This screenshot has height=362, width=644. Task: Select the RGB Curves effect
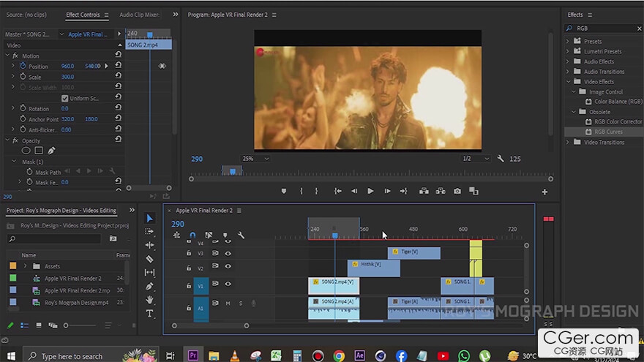coord(608,132)
